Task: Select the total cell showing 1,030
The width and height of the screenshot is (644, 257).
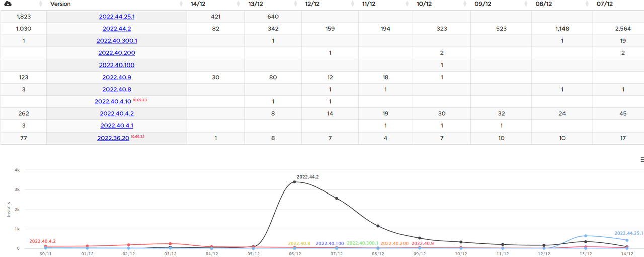Action: pyautogui.click(x=24, y=29)
